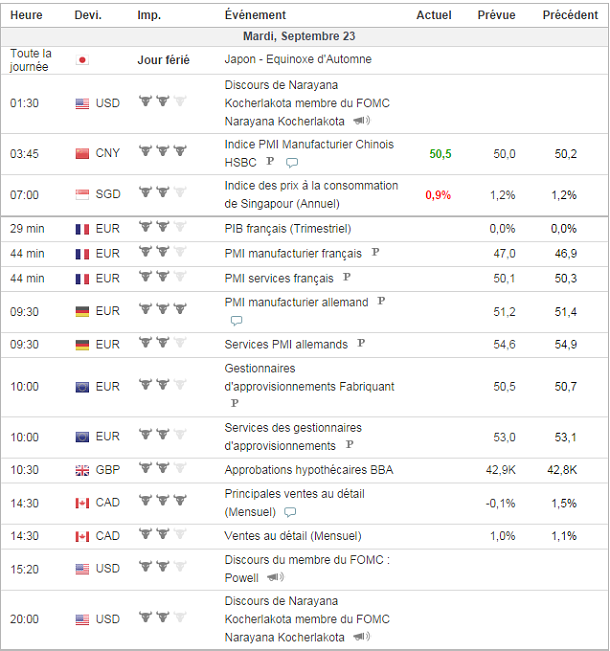Click the green 50,5 actual value
This screenshot has width=610, height=651.
pos(440,153)
